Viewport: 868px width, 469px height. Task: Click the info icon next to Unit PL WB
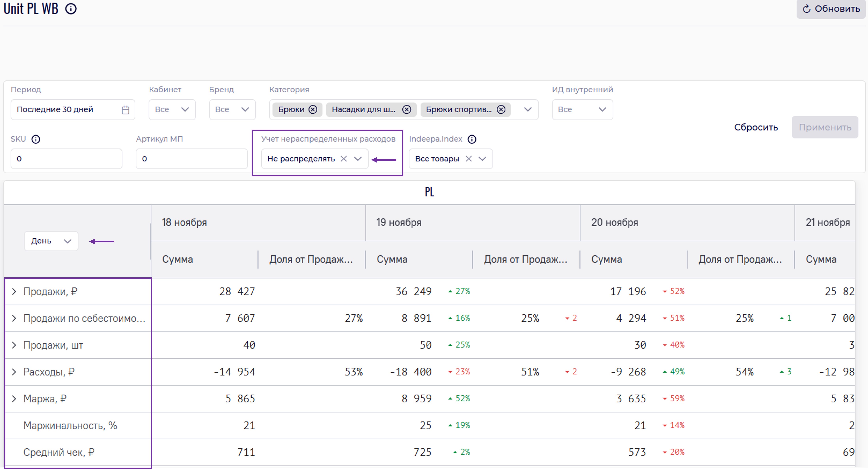[71, 9]
